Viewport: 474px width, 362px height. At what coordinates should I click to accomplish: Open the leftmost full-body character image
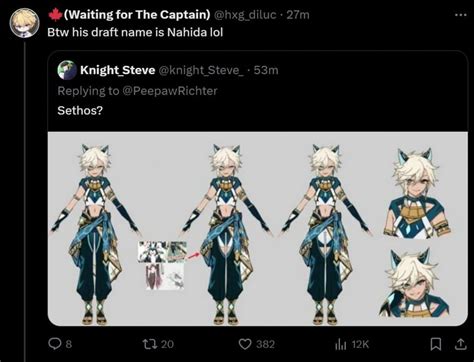95,234
